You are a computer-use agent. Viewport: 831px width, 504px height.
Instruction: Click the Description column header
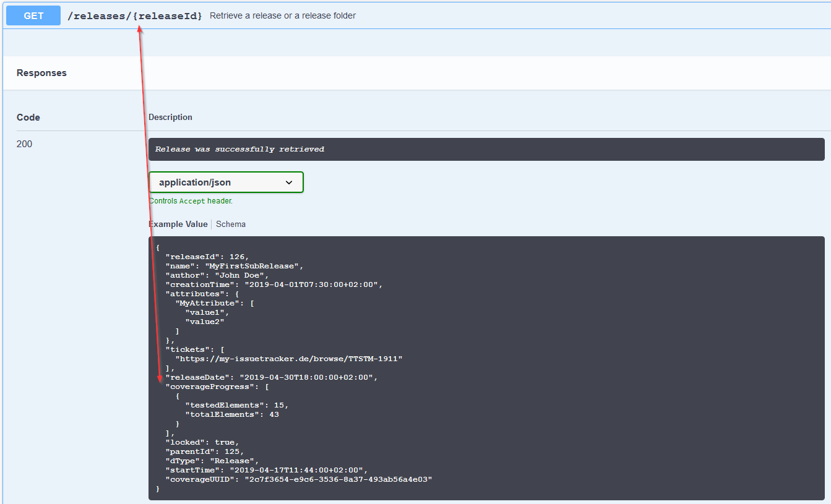(x=170, y=117)
